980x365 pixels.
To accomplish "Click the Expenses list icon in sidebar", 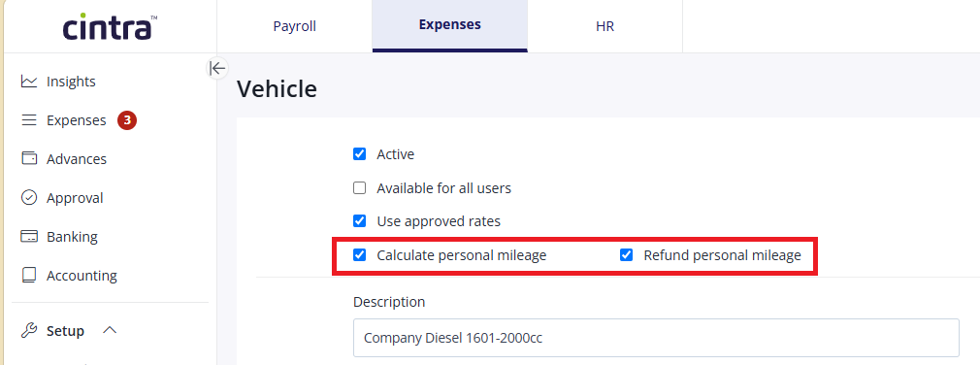I will click(29, 120).
